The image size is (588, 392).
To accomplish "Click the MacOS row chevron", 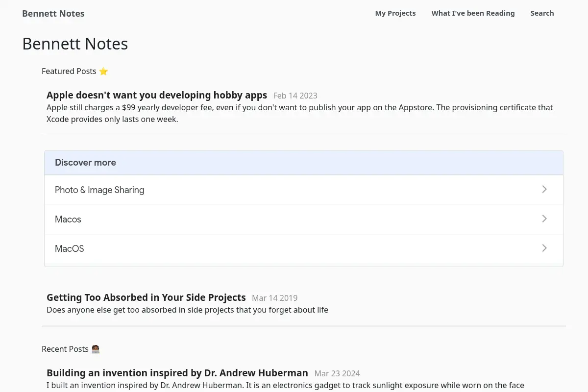I will click(x=544, y=248).
